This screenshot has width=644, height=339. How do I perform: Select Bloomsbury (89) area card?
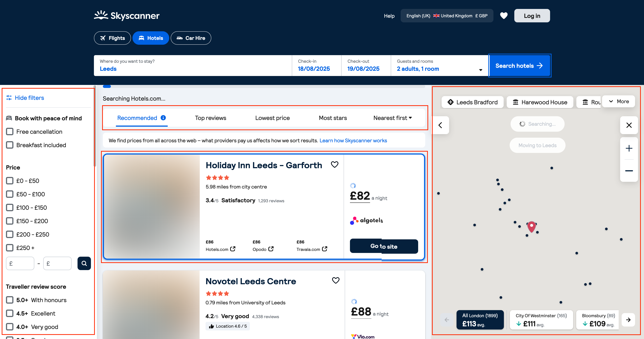tap(597, 320)
